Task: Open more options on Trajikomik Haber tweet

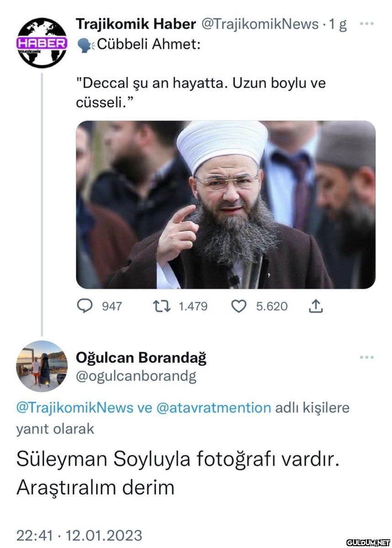Action: [367, 24]
